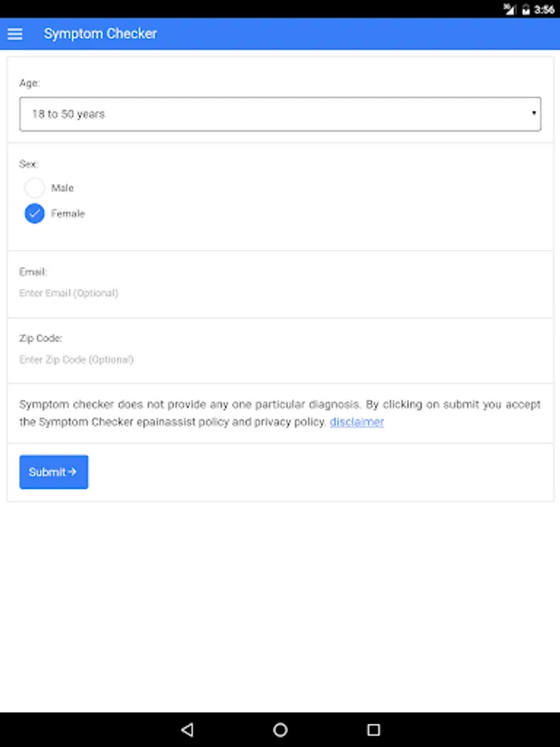Select the Male radio circle
This screenshot has height=747, width=560.
(35, 188)
